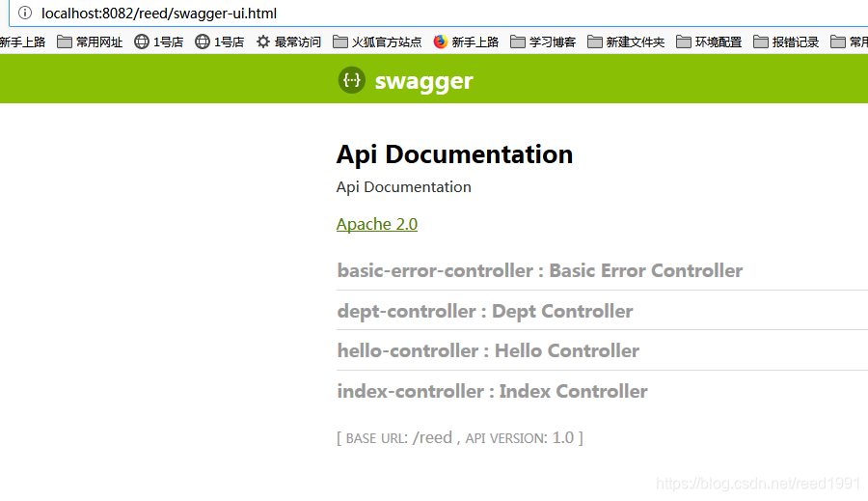Open the 报错记录 bookmark folder

(786, 42)
